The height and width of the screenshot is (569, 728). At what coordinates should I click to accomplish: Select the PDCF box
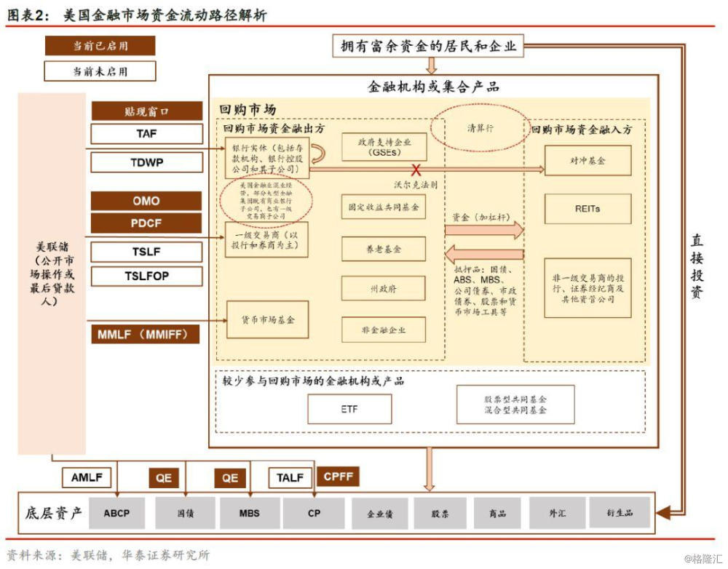click(x=146, y=223)
